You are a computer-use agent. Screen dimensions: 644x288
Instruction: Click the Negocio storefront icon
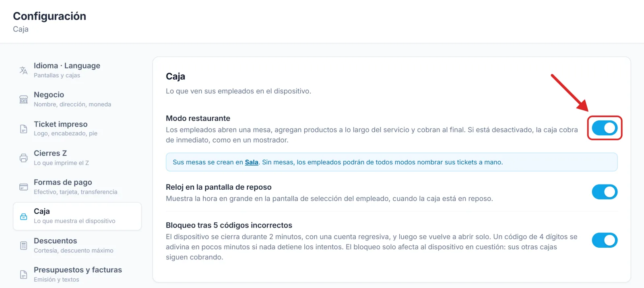point(24,99)
